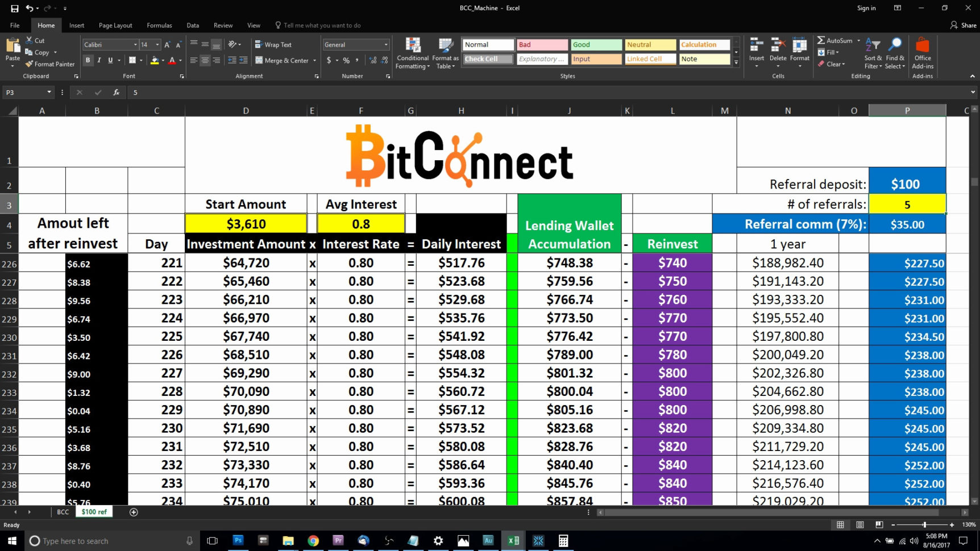Toggle italic formatting

(x=98, y=60)
